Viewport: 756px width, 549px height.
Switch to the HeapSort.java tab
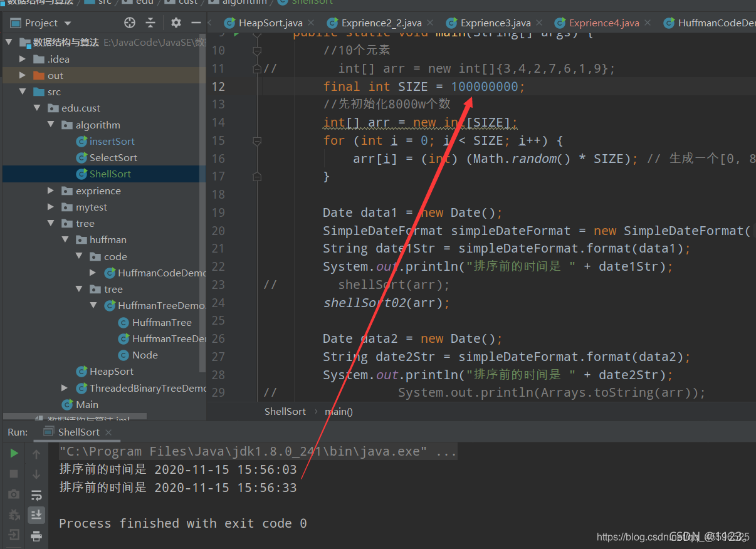click(x=270, y=23)
